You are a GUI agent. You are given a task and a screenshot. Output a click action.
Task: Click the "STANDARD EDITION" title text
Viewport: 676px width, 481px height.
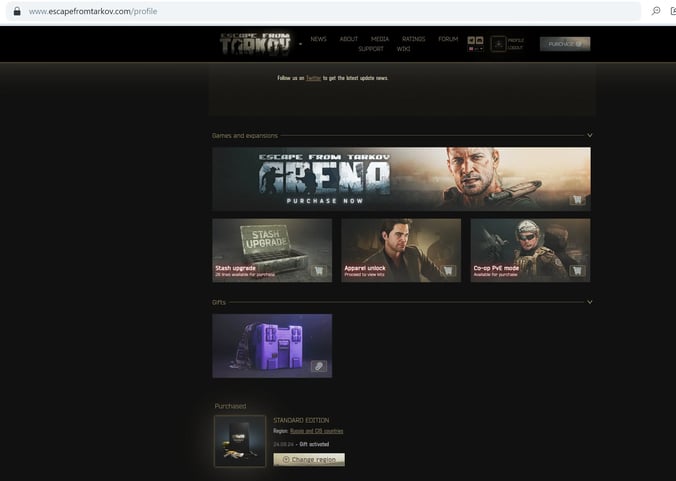coord(301,420)
